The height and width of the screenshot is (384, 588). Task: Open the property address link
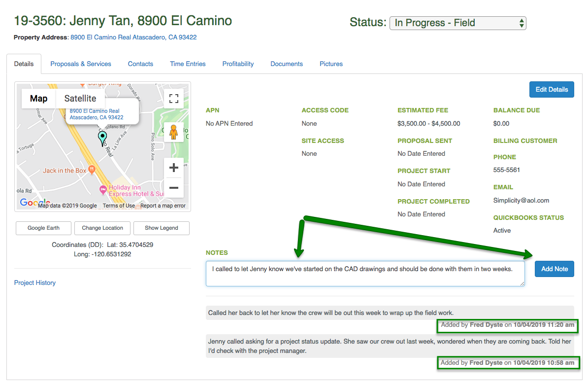click(133, 37)
